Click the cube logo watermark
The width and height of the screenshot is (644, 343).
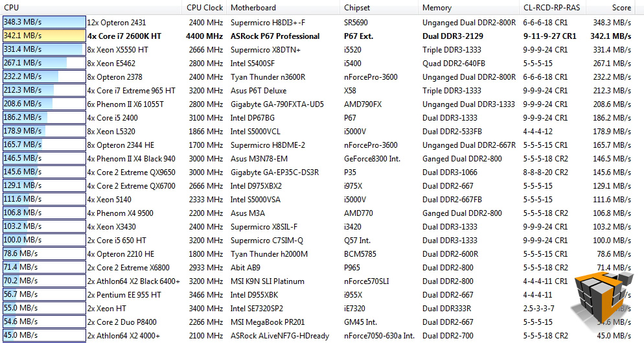603,298
